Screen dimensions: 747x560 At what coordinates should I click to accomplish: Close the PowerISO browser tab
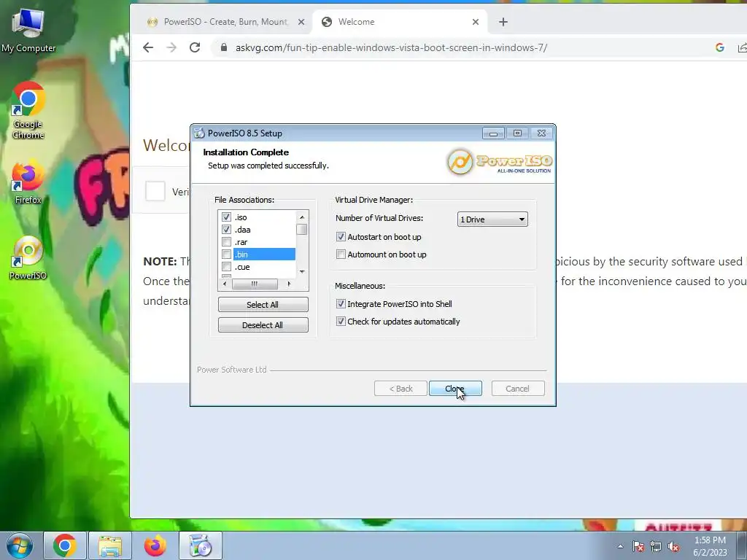point(301,22)
